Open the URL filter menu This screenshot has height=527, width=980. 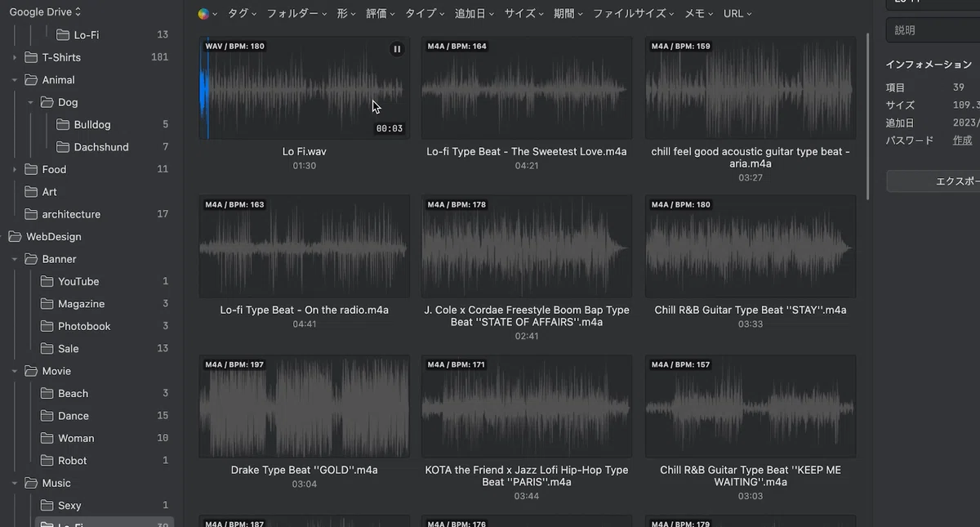[x=737, y=14]
